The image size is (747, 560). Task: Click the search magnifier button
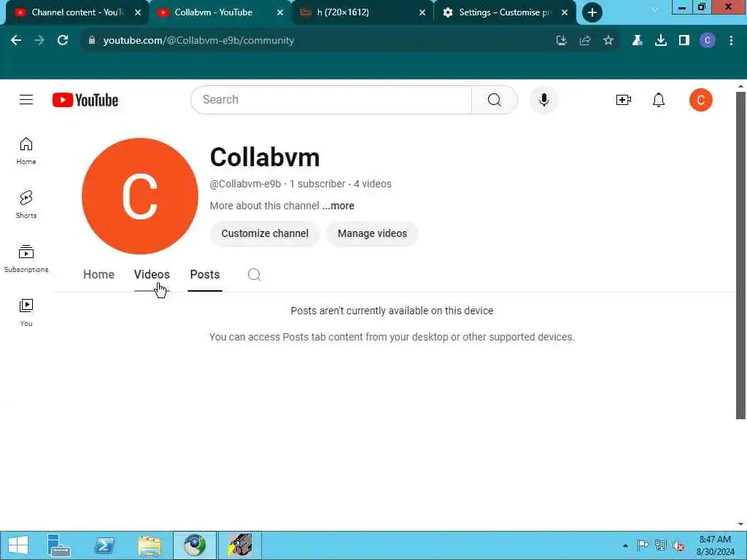pos(494,99)
